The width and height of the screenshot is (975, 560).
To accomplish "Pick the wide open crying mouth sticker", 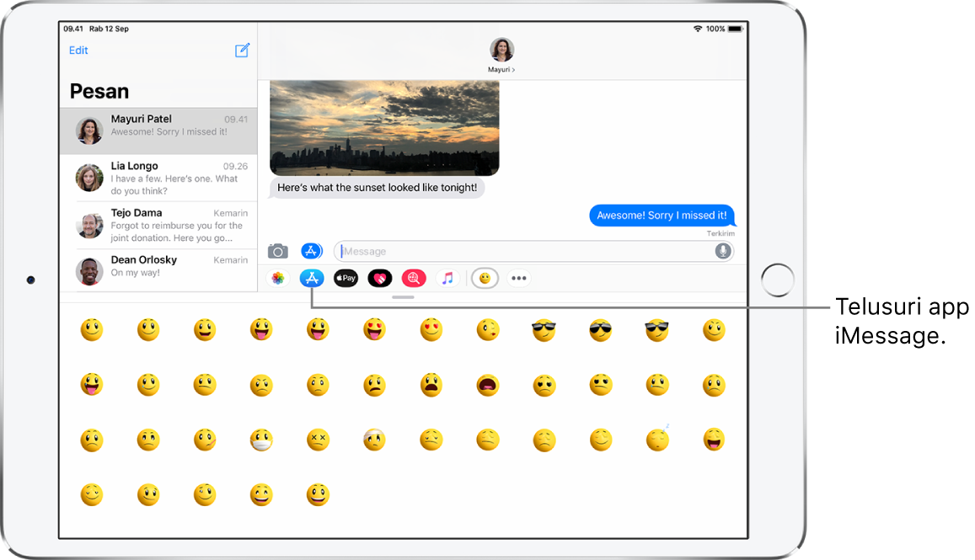I will tap(488, 386).
